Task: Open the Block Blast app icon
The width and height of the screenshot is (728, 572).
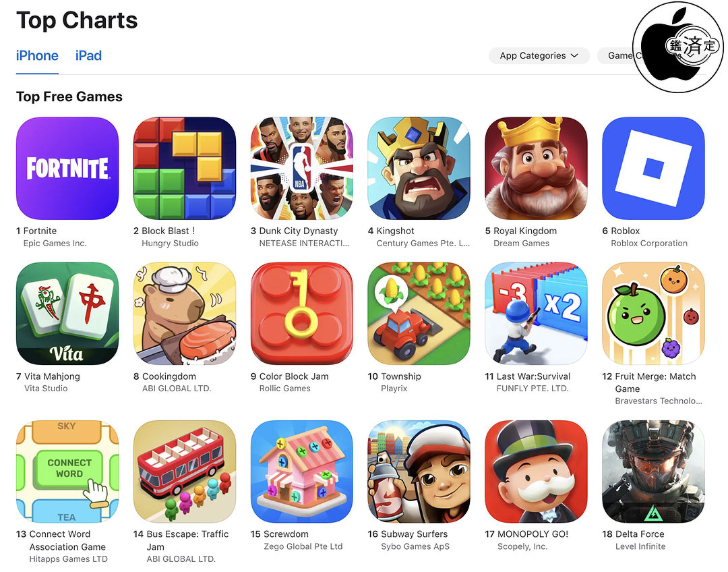Action: click(184, 168)
